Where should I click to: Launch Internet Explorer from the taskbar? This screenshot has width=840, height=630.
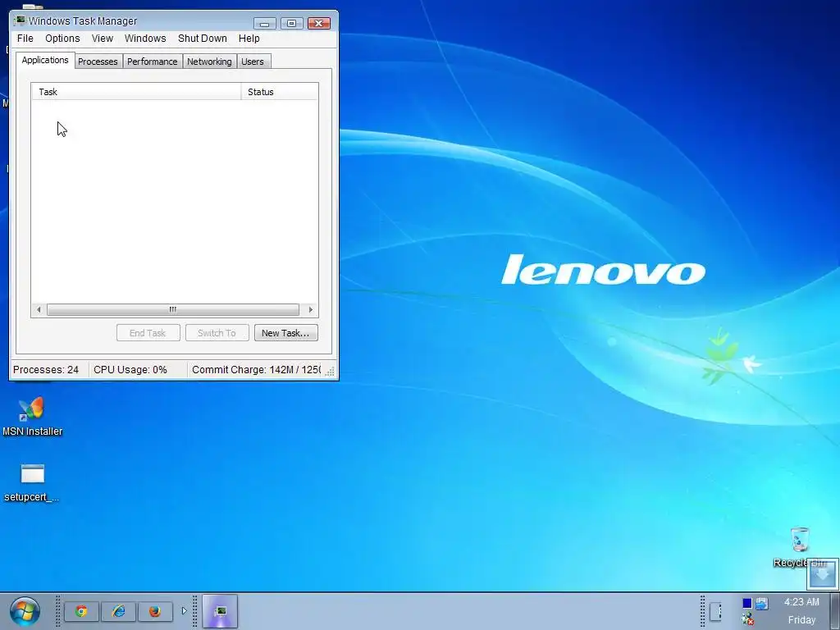[x=118, y=611]
